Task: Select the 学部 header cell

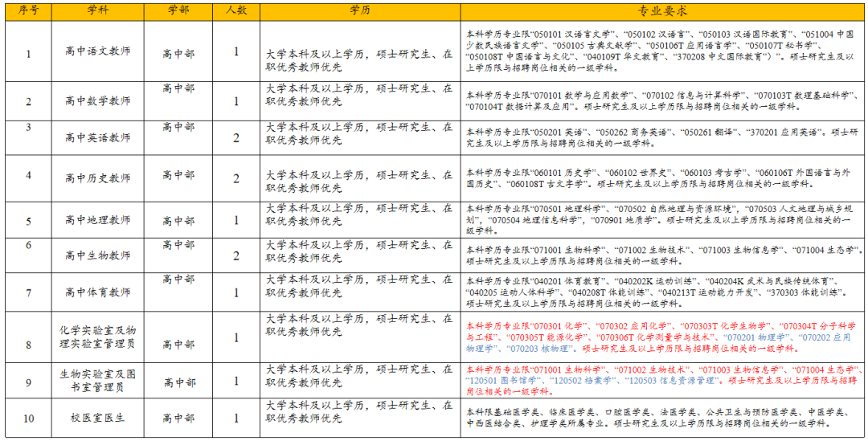Action: [178, 11]
